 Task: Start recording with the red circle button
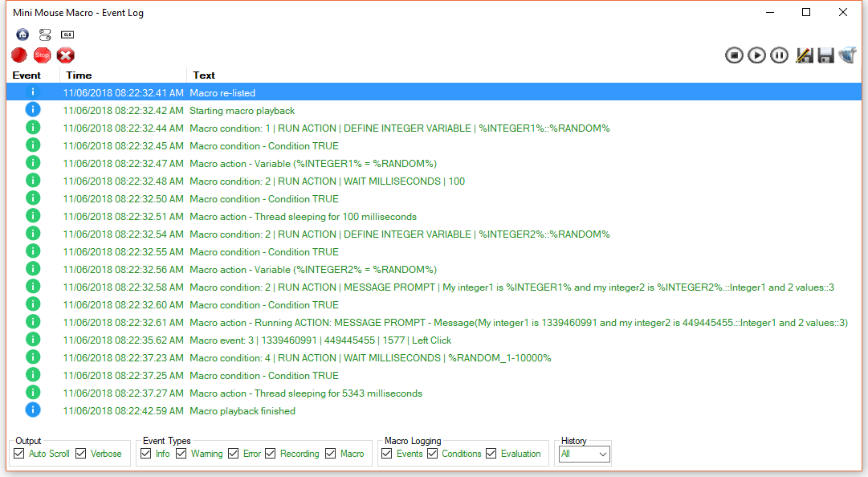(19, 55)
